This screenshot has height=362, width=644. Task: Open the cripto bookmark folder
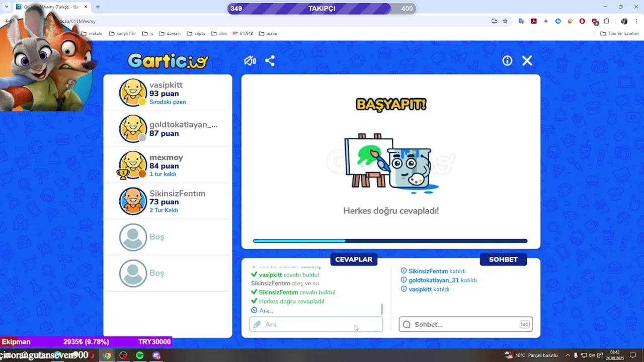point(196,34)
